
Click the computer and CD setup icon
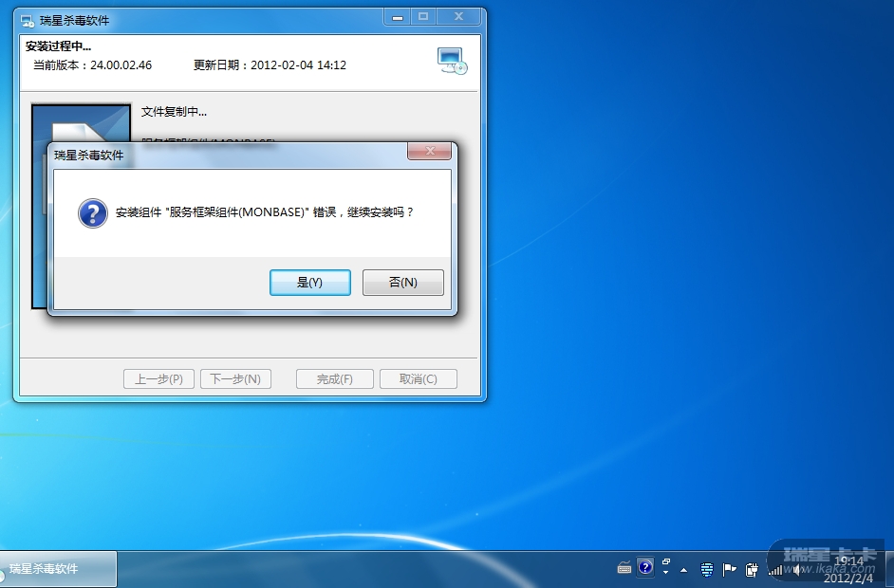pyautogui.click(x=453, y=61)
